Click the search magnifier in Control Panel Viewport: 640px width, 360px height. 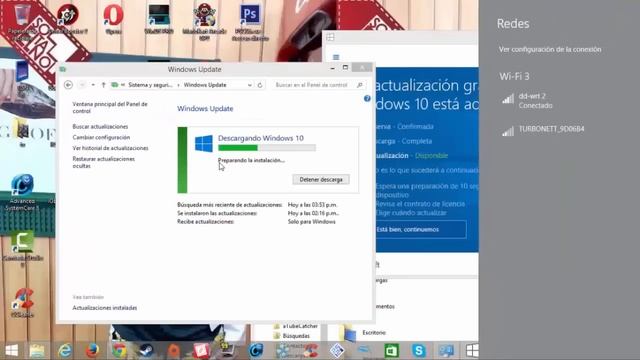tap(360, 85)
